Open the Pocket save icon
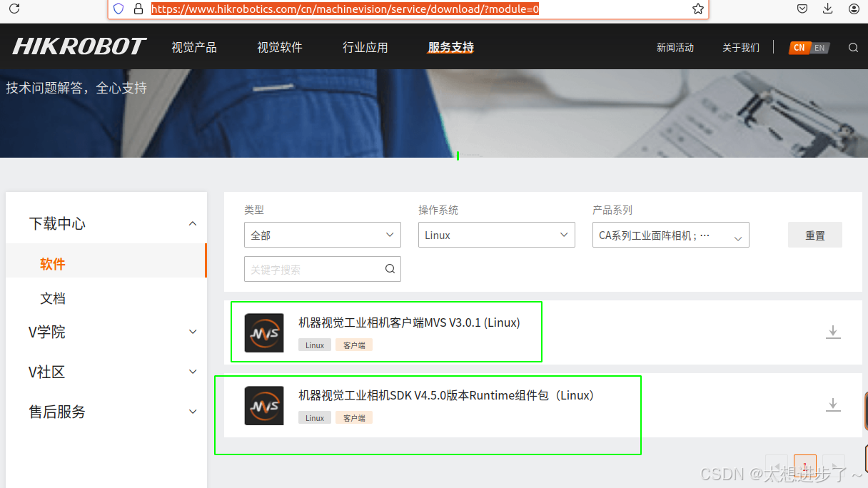Screen dimensions: 868x488 click(802, 9)
